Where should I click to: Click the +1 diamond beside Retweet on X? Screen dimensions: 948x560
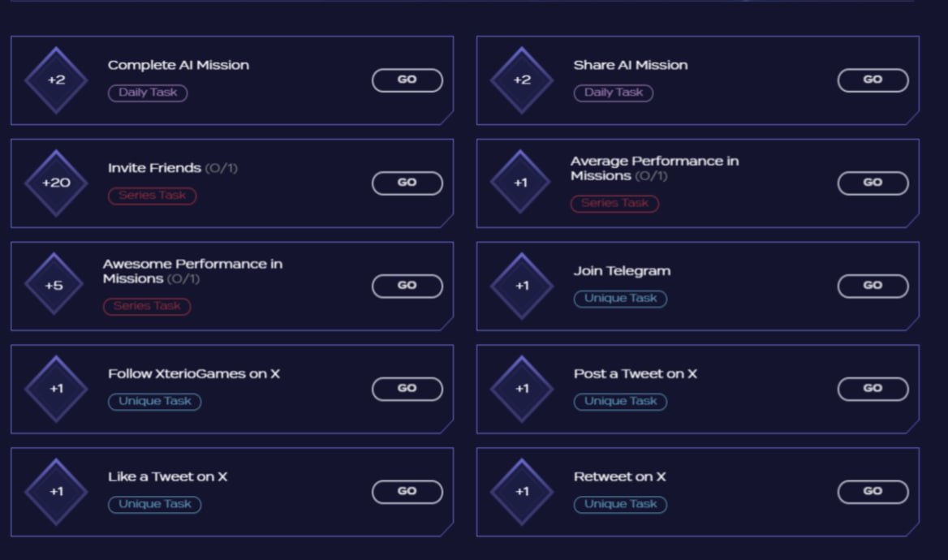pyautogui.click(x=522, y=491)
